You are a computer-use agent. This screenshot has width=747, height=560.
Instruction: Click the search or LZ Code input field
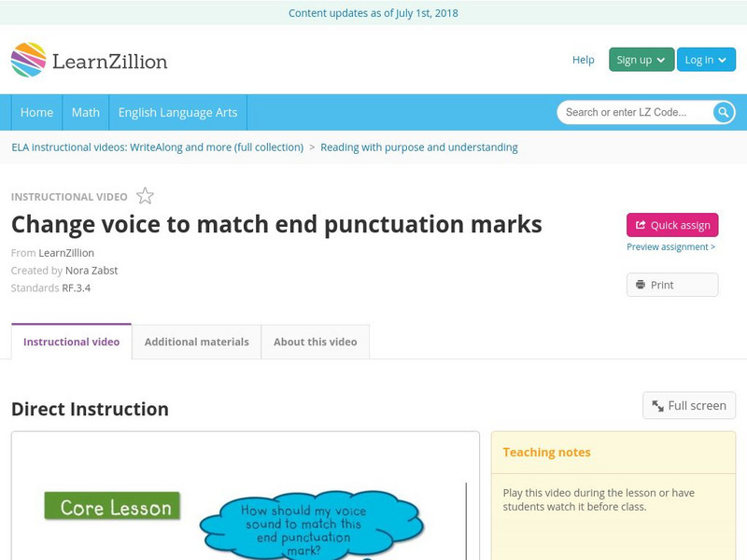(626, 112)
